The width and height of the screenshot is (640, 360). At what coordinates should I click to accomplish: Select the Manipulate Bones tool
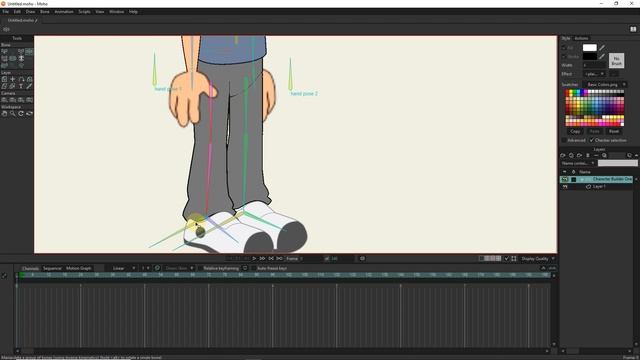tap(29, 51)
